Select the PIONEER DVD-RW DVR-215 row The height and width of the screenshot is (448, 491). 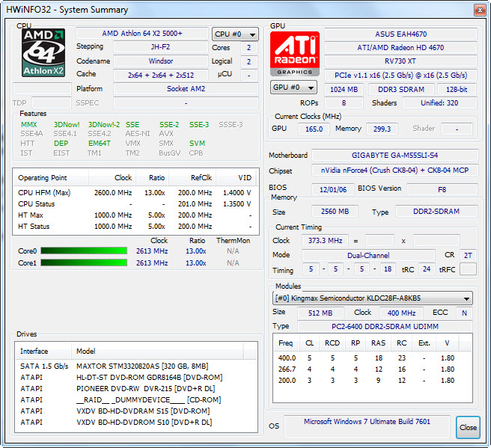pos(136,389)
